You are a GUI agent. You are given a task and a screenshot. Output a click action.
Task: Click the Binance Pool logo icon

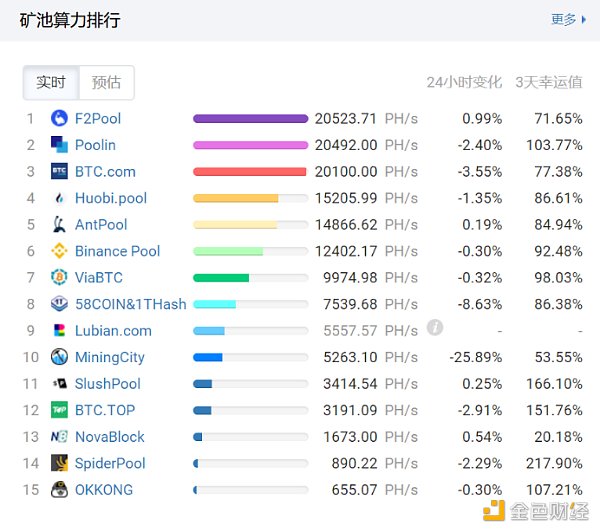coord(59,251)
